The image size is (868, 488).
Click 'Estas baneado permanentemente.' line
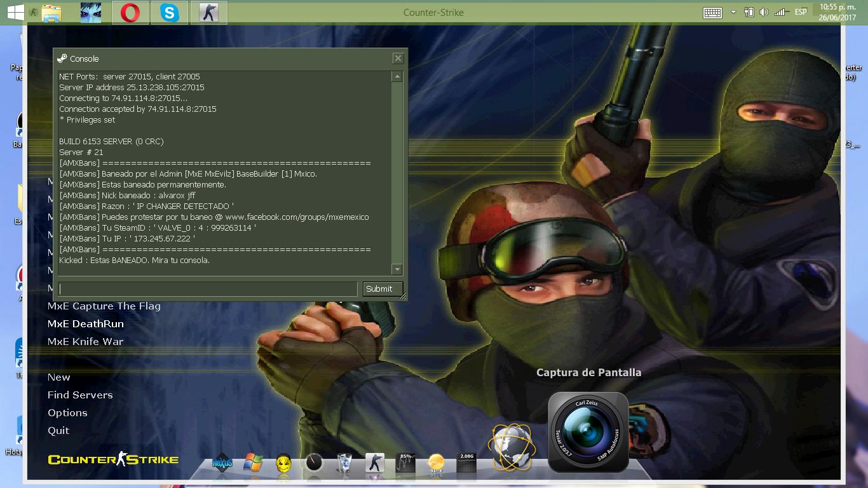(142, 185)
